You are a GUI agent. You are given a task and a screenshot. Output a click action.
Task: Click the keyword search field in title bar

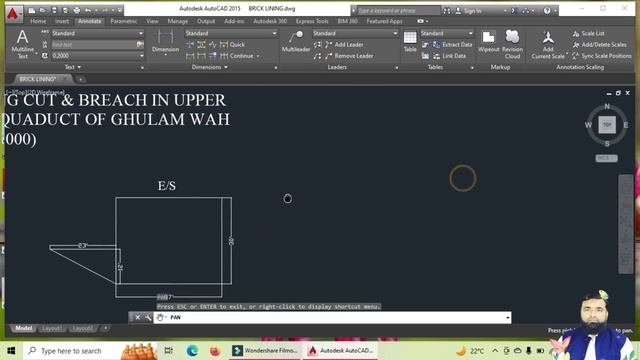point(398,11)
